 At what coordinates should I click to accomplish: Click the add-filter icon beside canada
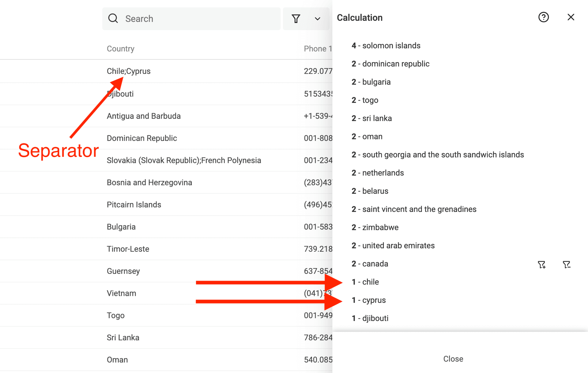tap(541, 265)
